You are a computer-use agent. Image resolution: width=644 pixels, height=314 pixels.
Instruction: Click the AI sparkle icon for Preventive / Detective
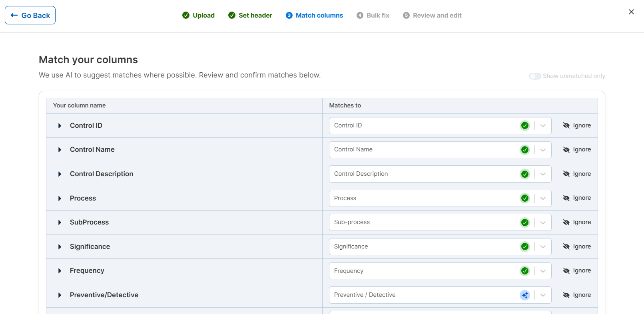(525, 295)
